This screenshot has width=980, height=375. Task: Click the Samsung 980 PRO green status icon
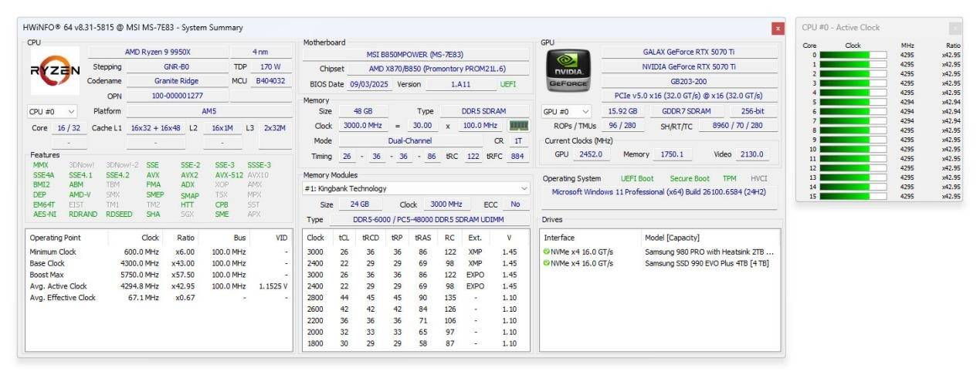pos(547,252)
